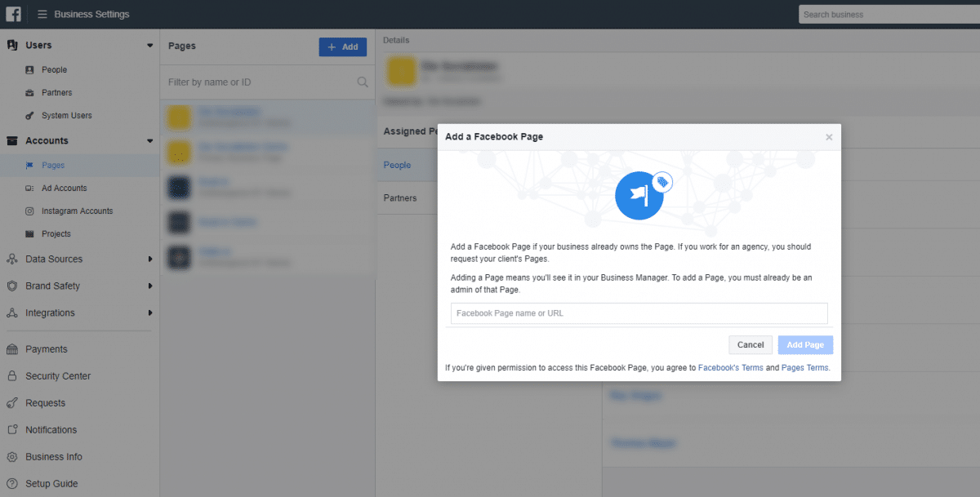This screenshot has width=980, height=497.
Task: Open Security Center via its lock icon
Action: click(11, 376)
